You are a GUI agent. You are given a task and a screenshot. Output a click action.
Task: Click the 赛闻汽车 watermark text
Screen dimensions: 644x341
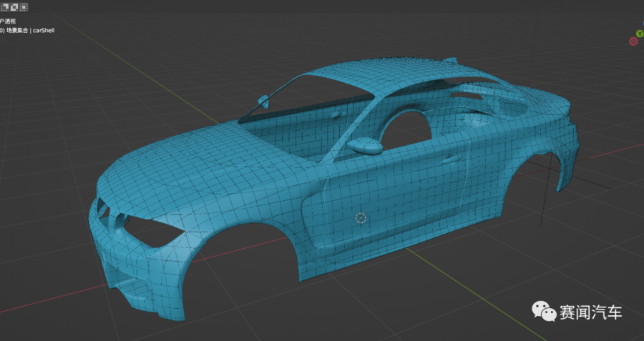pyautogui.click(x=590, y=312)
